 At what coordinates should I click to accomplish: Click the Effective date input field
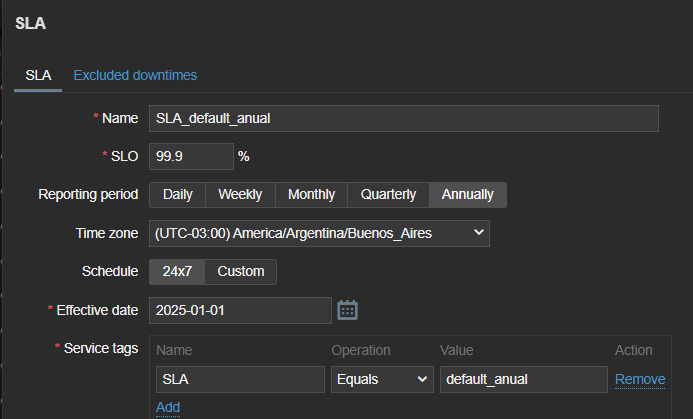pos(240,310)
